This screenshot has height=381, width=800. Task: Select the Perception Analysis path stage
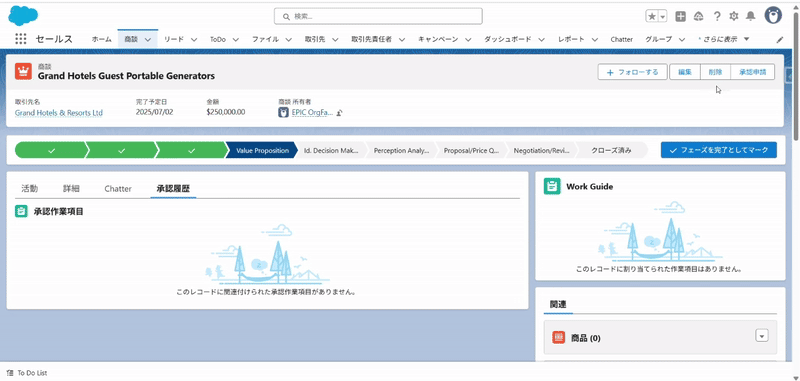[x=402, y=150]
